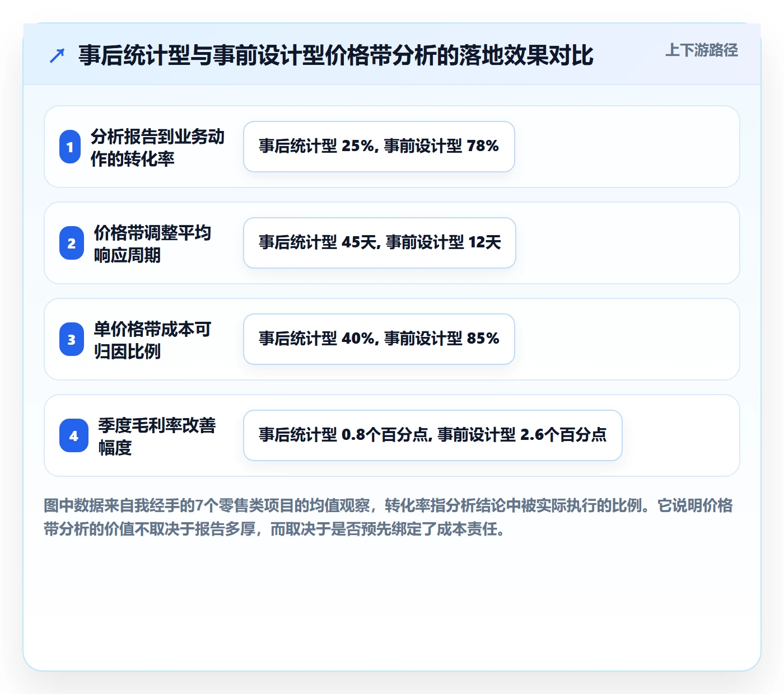Click the footnote paragraph starting 图中数据来自

coord(389,517)
